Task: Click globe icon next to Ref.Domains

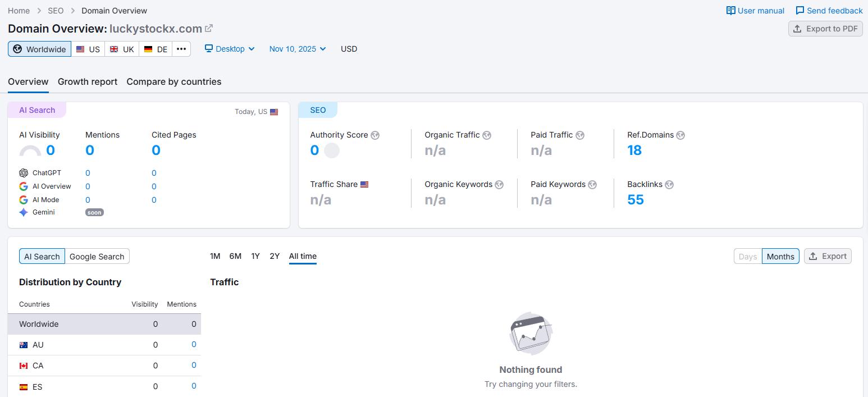Action: click(x=680, y=135)
